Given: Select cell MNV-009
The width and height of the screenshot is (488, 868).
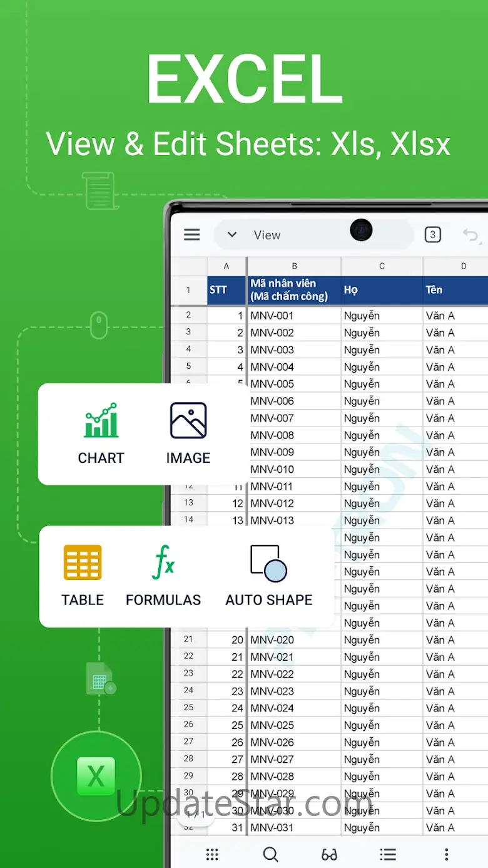Looking at the screenshot, I should (x=295, y=452).
